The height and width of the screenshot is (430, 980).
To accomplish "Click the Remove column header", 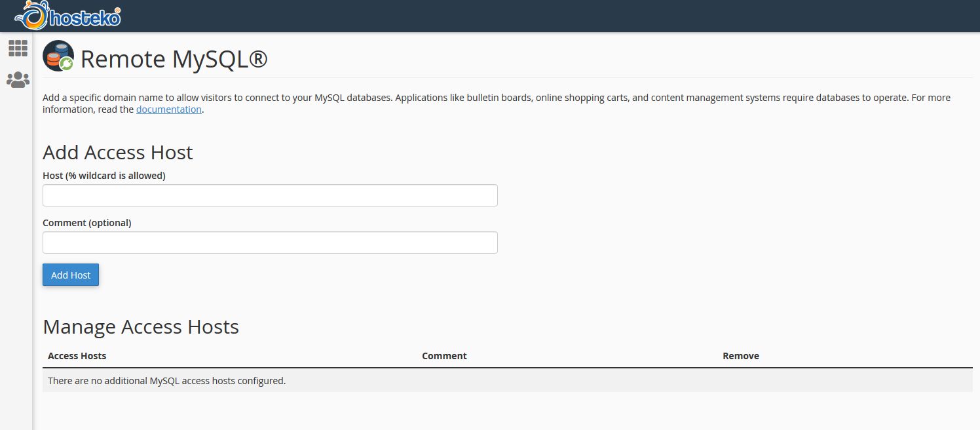I will 740,355.
